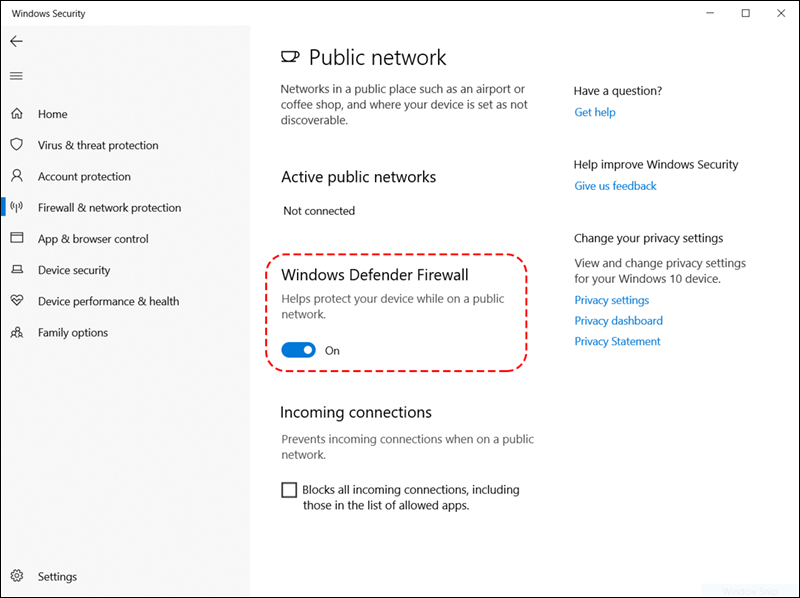Open the Home menu item
800x598 pixels.
tap(53, 114)
